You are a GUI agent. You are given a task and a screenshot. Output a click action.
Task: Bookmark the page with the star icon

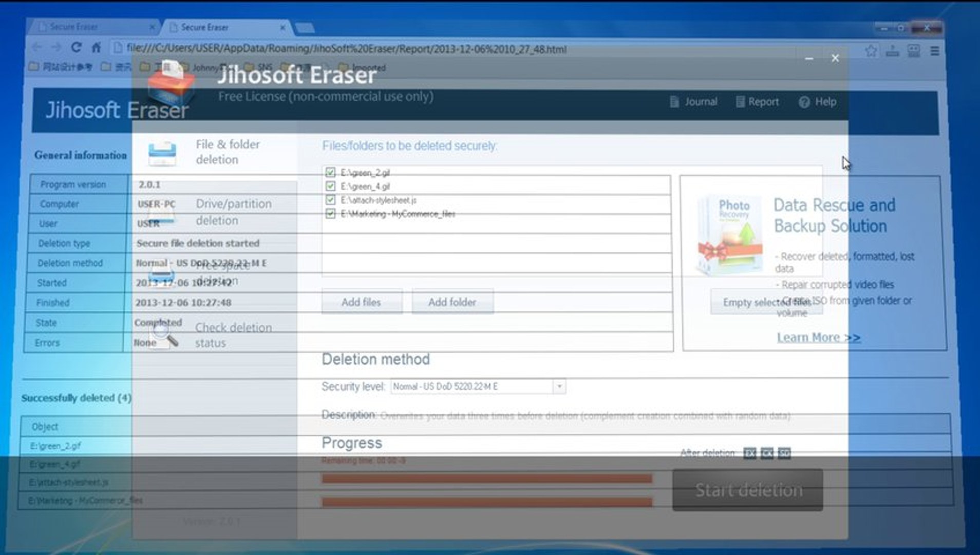871,50
